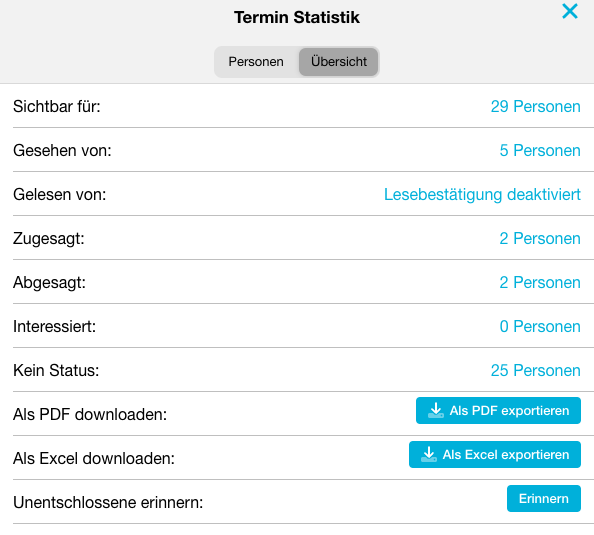
Task: Click the Termin Statistik title
Action: coord(297,17)
